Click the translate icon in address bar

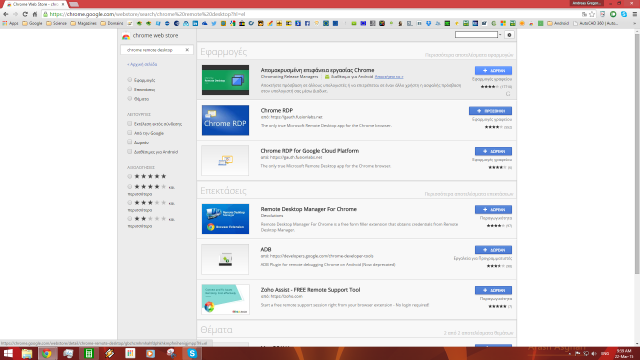[x=584, y=14]
